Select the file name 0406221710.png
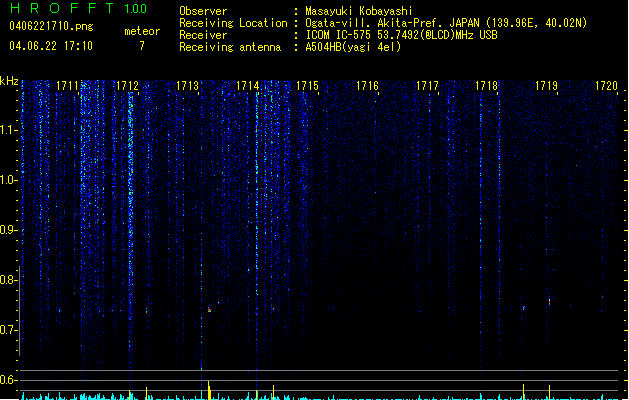Viewport: 629px width, 400px height. click(51, 26)
